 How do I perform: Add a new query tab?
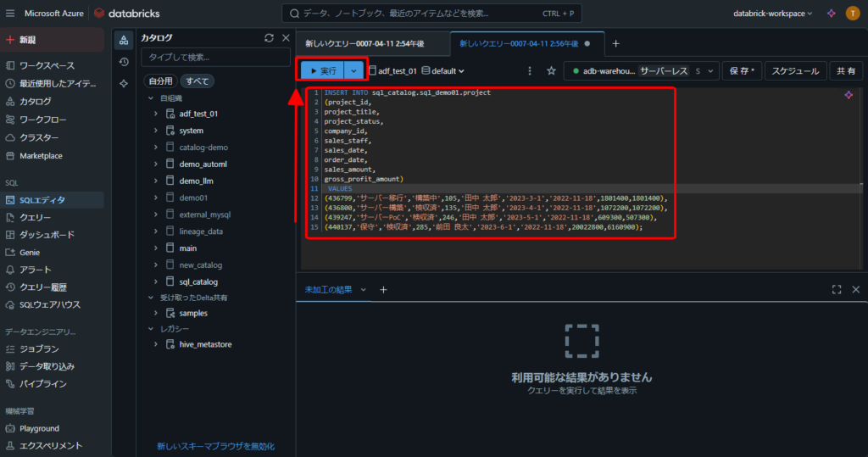pyautogui.click(x=615, y=44)
